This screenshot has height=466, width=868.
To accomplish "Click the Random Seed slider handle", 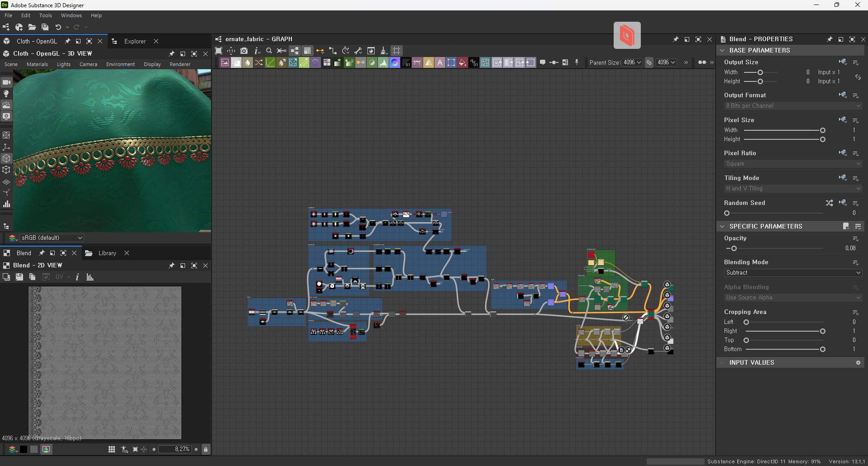I will [727, 213].
